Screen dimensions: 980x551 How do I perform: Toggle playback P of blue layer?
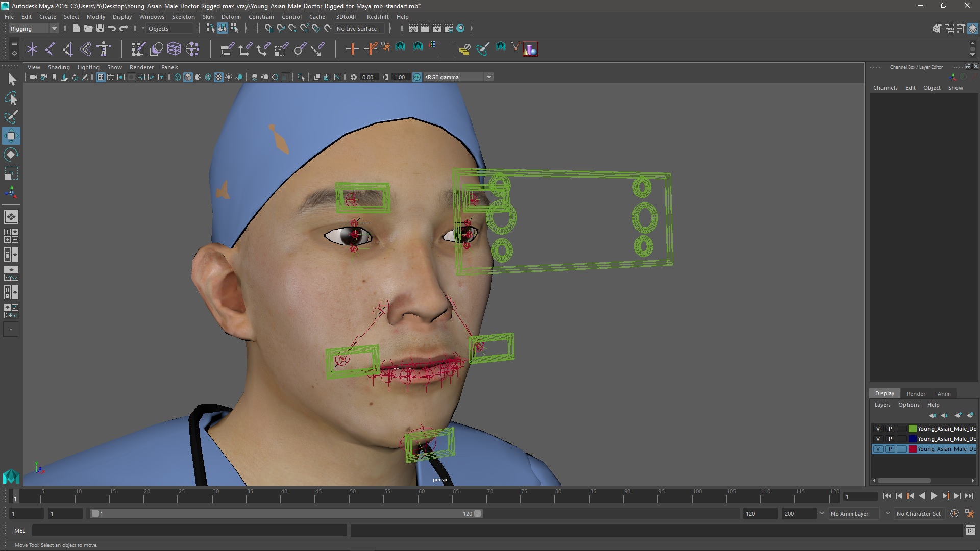pos(890,439)
